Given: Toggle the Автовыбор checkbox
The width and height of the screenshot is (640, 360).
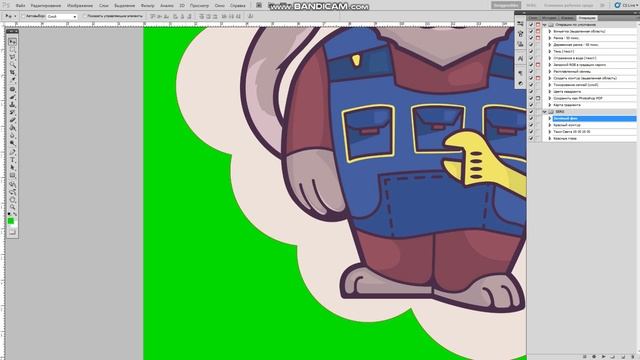Looking at the screenshot, I should [23, 16].
